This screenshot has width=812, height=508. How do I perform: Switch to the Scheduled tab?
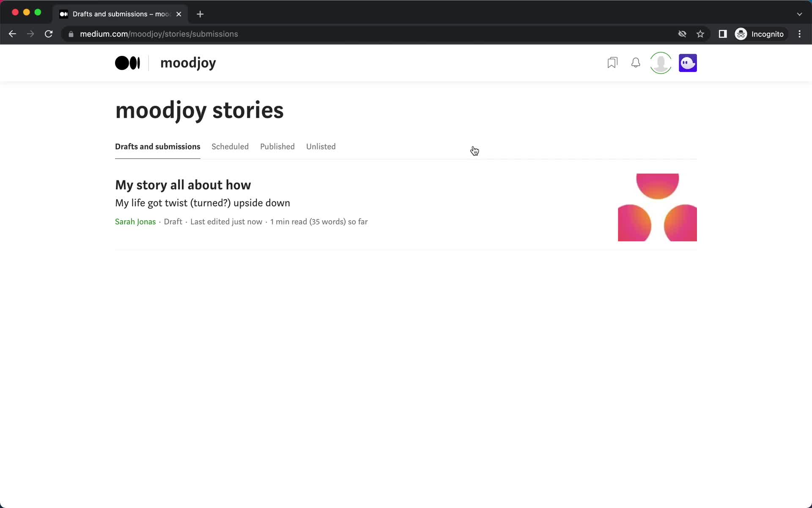(x=230, y=146)
